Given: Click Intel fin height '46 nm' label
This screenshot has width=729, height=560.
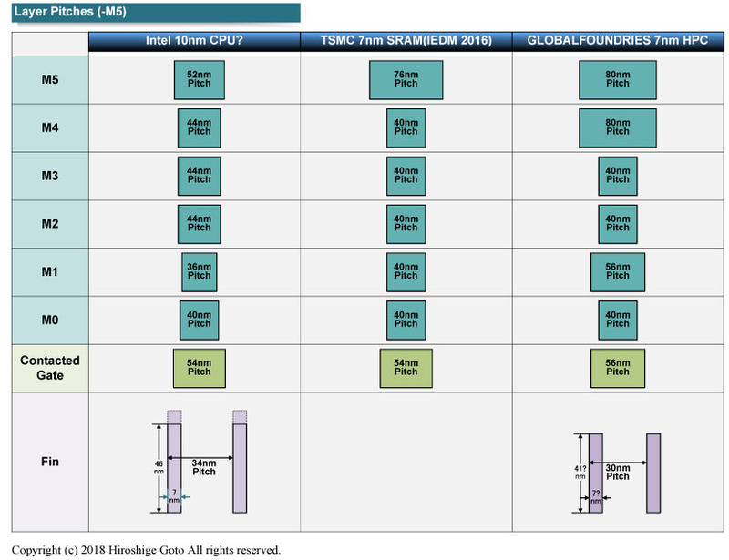Looking at the screenshot, I should tap(159, 467).
